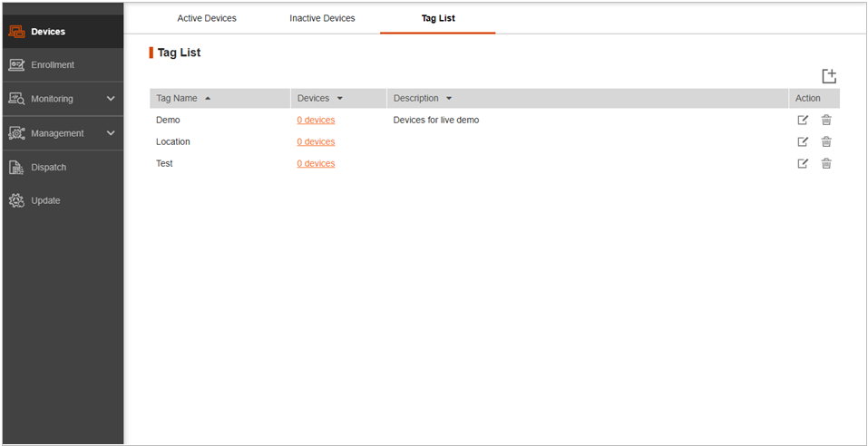Screen dimensions: 868x446
Task: Sort by Tag Name arrow
Action: coord(208,98)
